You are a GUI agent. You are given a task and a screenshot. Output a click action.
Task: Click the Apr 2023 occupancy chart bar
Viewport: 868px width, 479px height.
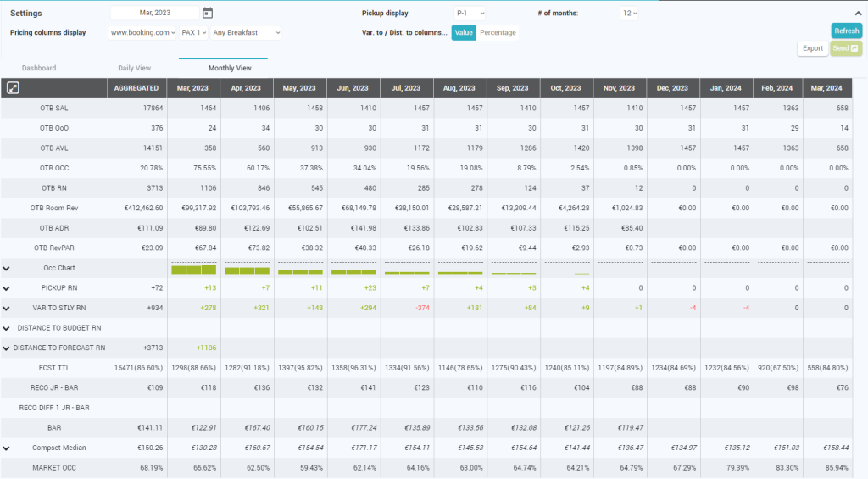pos(247,270)
